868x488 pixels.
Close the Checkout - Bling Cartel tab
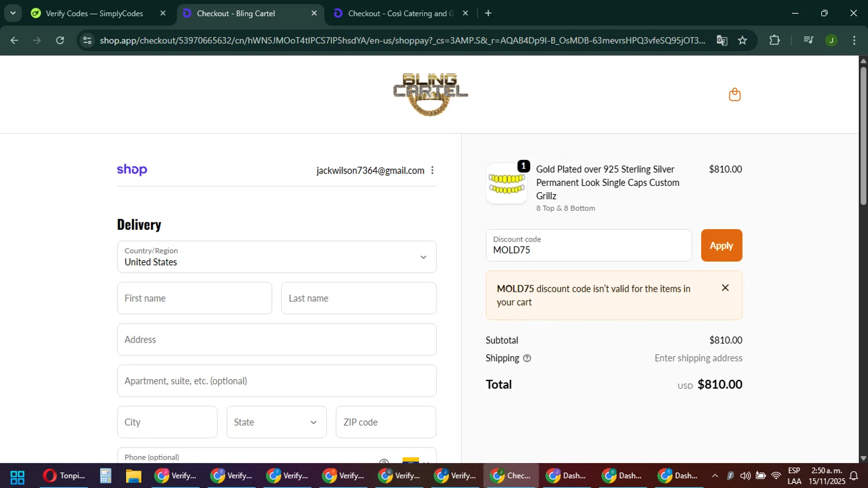314,13
